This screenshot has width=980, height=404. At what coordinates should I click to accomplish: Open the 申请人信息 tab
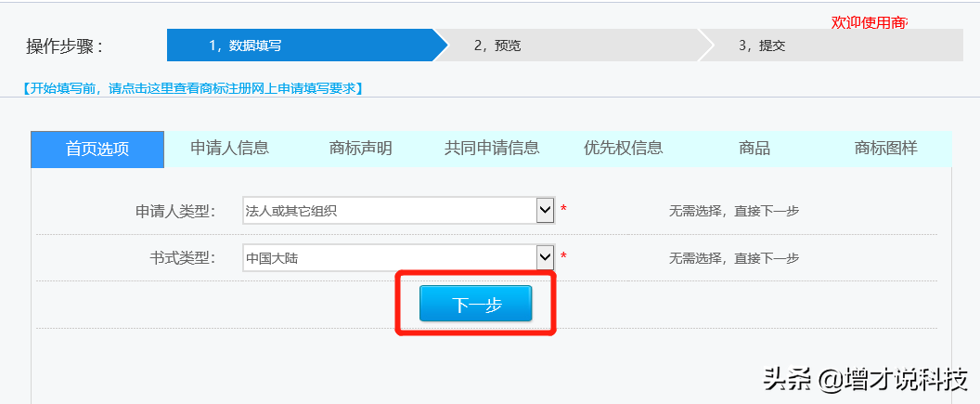(229, 149)
